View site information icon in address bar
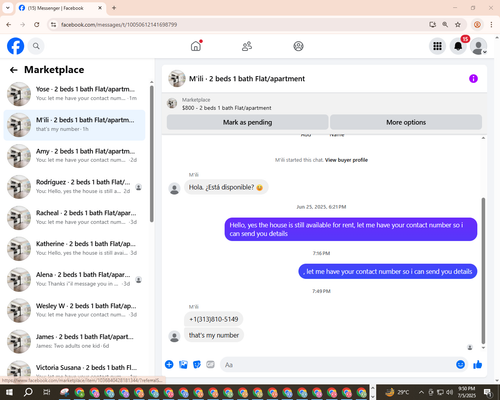Image resolution: width=500 pixels, height=400 pixels. tap(53, 25)
